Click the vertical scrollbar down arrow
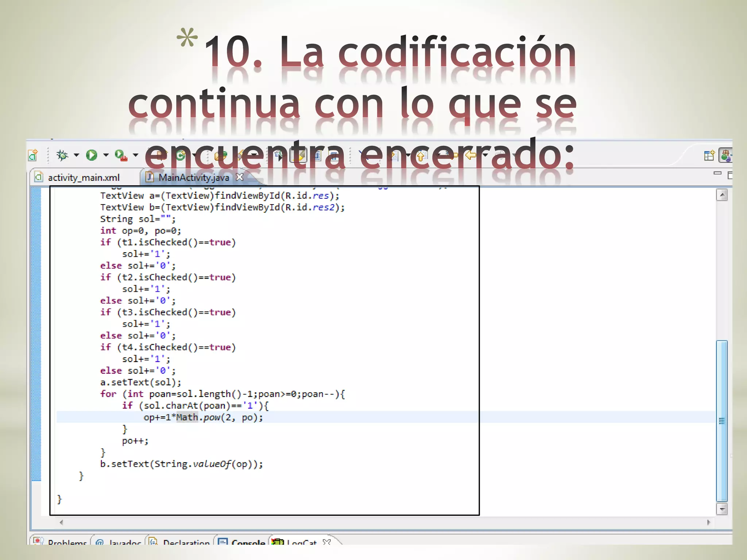Screen dimensions: 747x560 [x=721, y=509]
